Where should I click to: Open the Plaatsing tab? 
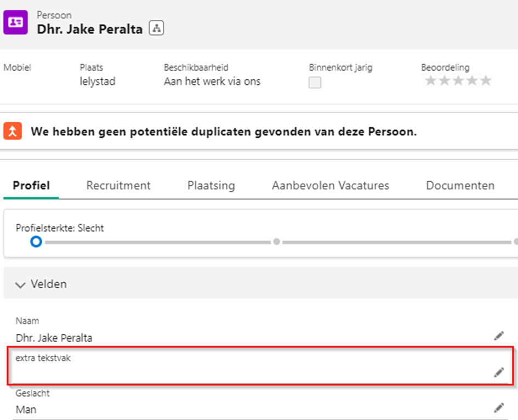coord(211,185)
